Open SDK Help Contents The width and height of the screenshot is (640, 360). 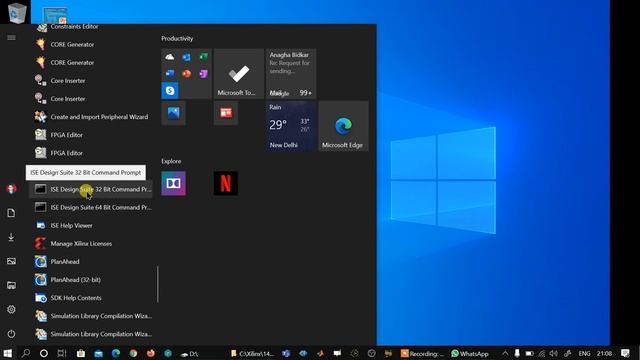click(91, 298)
